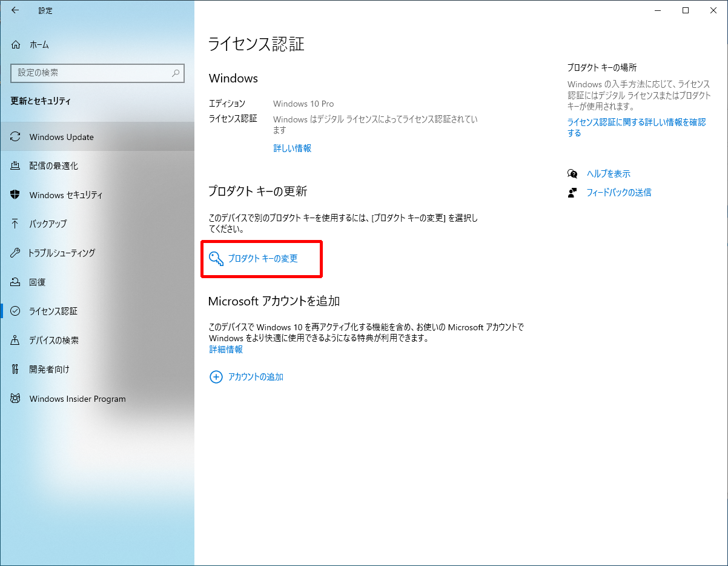Click the プロダクト キーの場所 heading

point(602,68)
